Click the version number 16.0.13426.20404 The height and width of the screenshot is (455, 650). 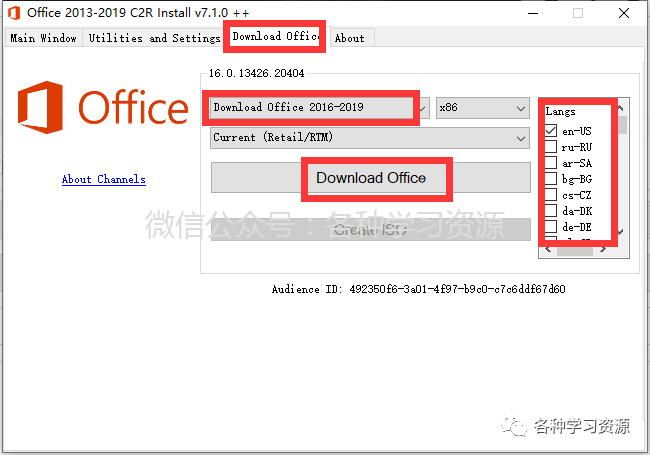(x=257, y=73)
